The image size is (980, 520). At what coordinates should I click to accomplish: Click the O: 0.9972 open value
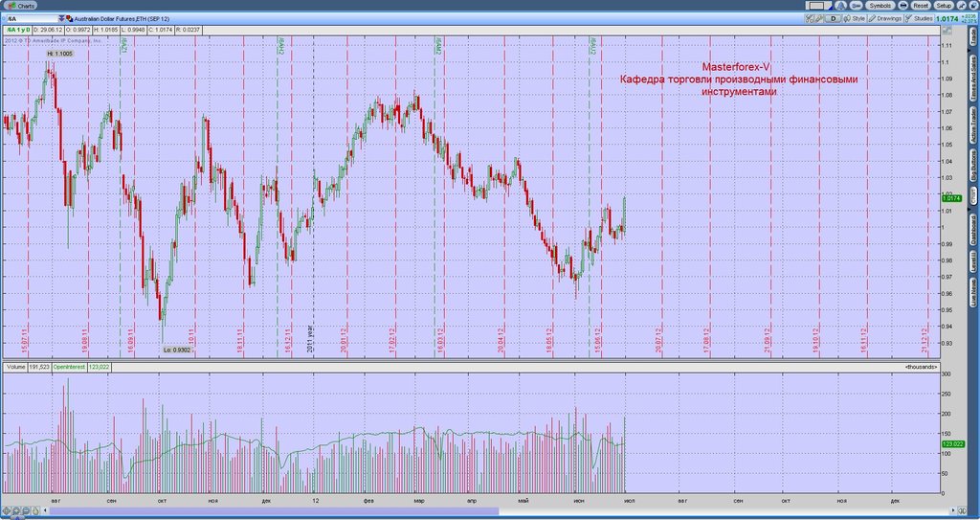pos(78,30)
